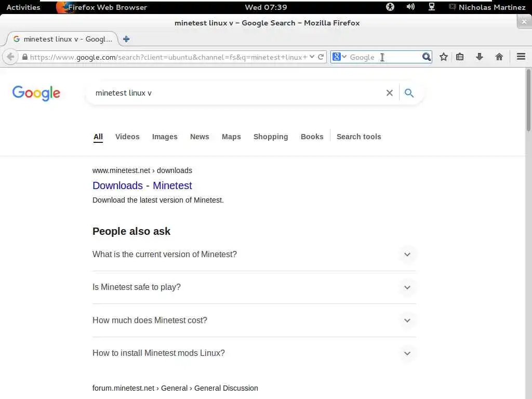Reload the page with the refresh icon
The height and width of the screenshot is (399, 532).
pos(321,57)
